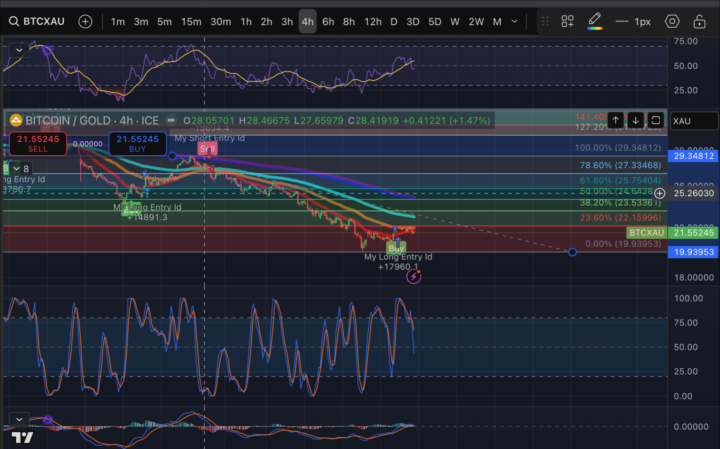Screen dimensions: 720x449
Task: Choose the W weekly interval
Action: click(x=455, y=22)
